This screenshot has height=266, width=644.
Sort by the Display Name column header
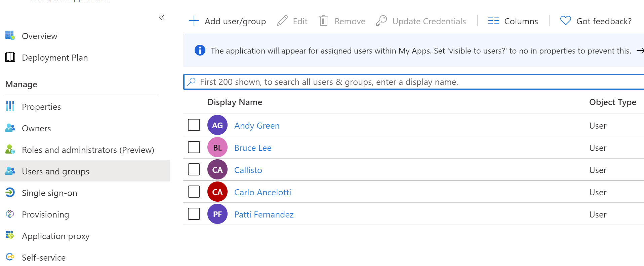tap(235, 102)
